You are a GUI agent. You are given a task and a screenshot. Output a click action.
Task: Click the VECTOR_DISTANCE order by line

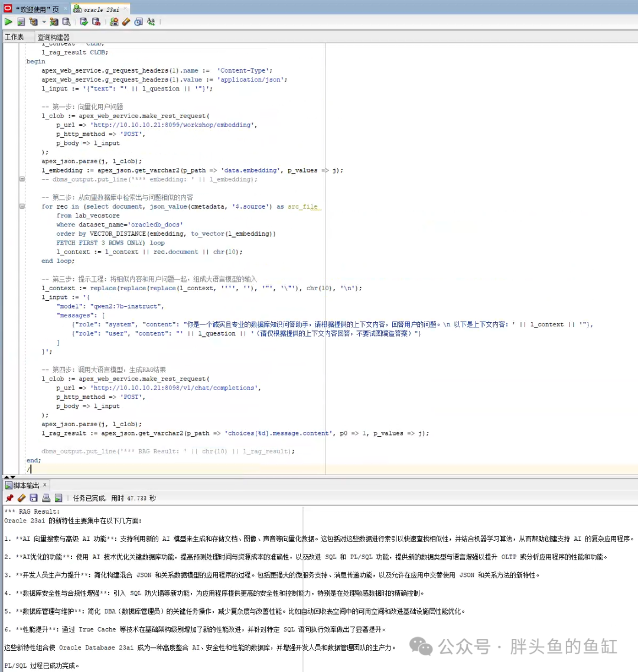(166, 234)
